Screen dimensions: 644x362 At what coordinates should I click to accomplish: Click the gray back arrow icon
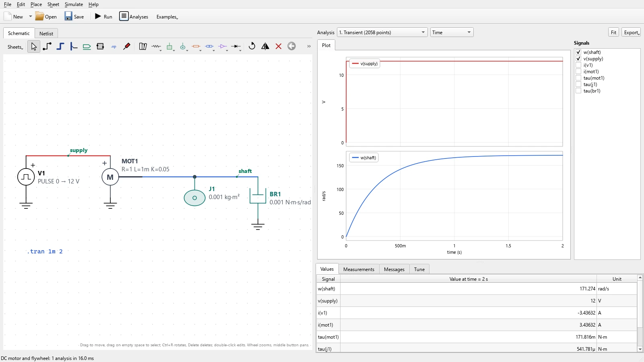click(x=292, y=46)
